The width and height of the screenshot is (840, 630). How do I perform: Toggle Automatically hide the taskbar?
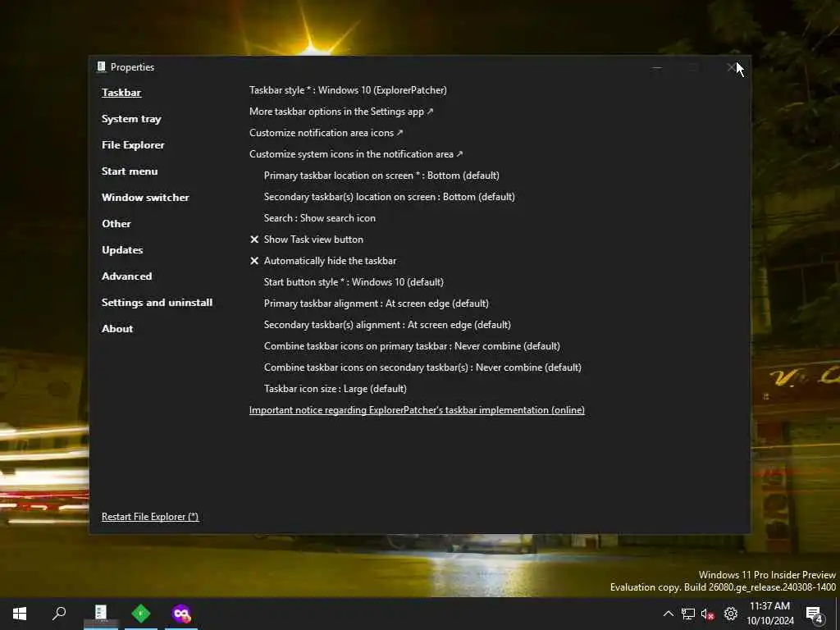click(323, 261)
